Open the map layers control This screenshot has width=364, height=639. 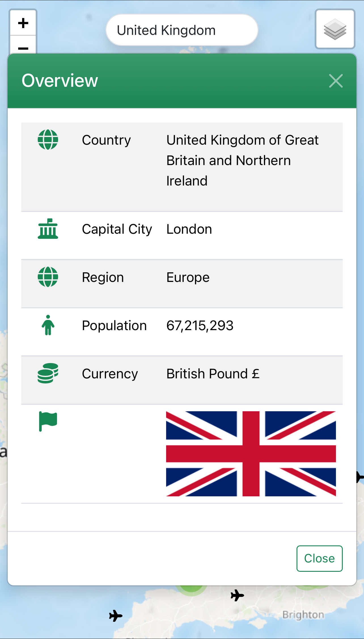click(335, 29)
